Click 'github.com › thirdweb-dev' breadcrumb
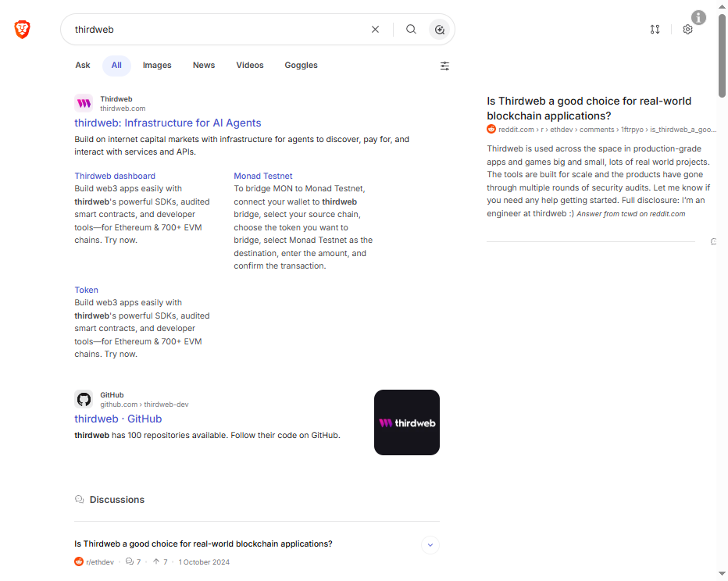The image size is (728, 581). pyautogui.click(x=145, y=405)
